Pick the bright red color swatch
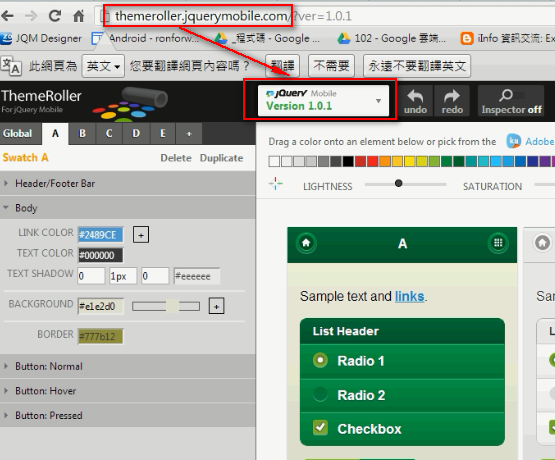This screenshot has width=555, height=460. click(372, 161)
